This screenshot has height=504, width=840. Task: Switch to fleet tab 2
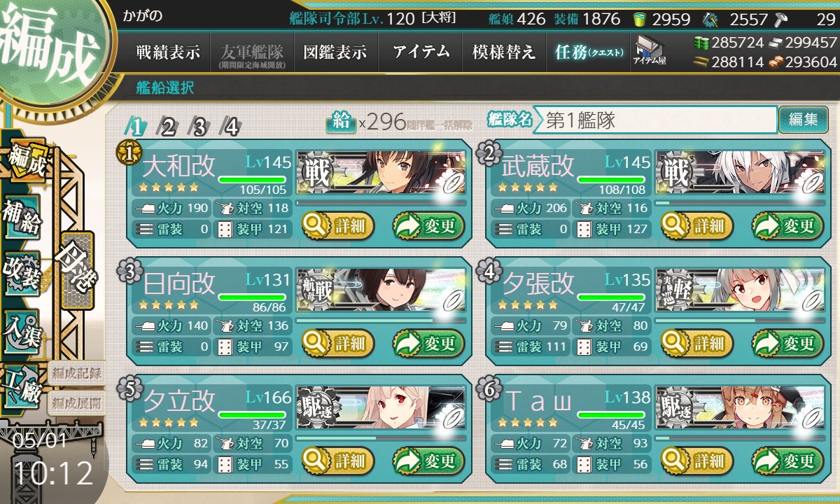[x=167, y=127]
